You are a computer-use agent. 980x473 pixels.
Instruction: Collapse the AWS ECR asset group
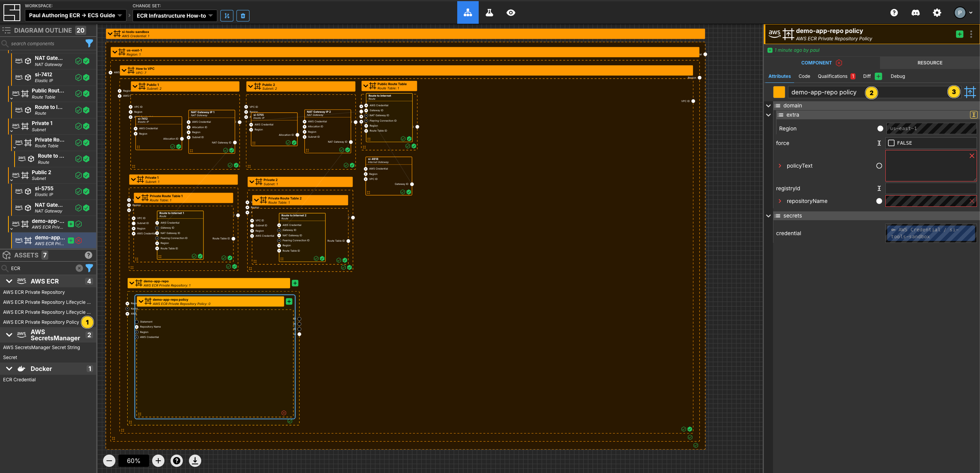click(9, 281)
